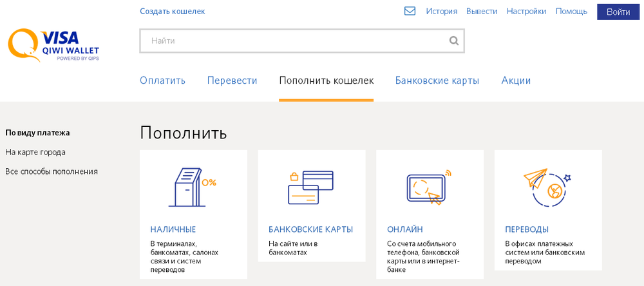Select Все способы пополнения in sidebar

[52, 172]
